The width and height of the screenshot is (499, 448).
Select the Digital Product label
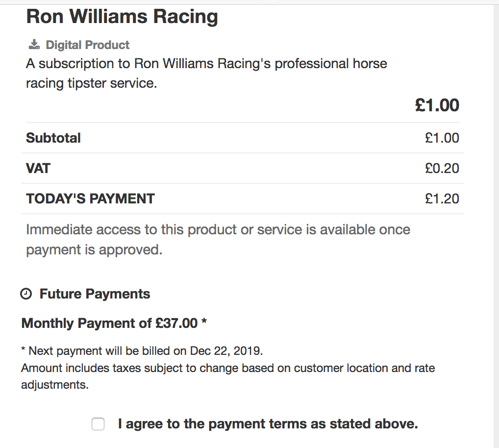[x=88, y=45]
